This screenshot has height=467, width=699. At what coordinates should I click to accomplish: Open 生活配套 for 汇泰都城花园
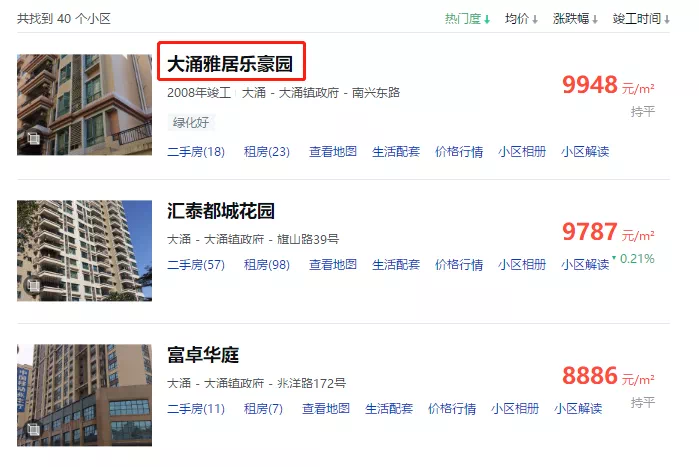click(396, 265)
